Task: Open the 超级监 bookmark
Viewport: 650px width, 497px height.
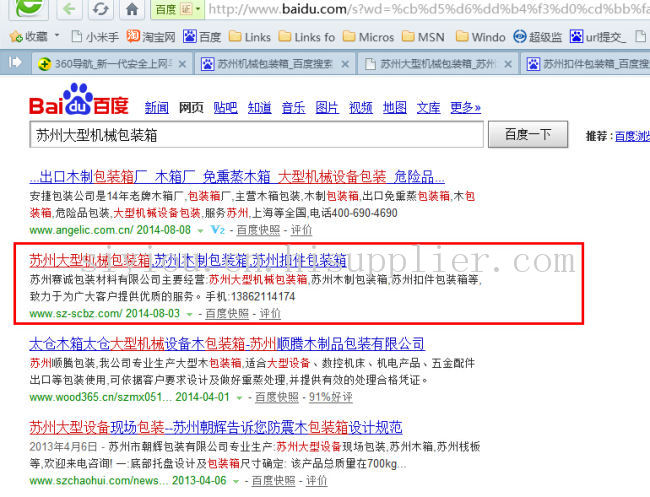Action: (538, 37)
